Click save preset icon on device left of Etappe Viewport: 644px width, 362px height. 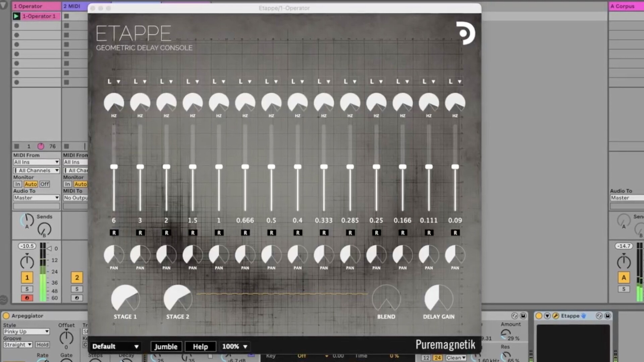(x=523, y=316)
